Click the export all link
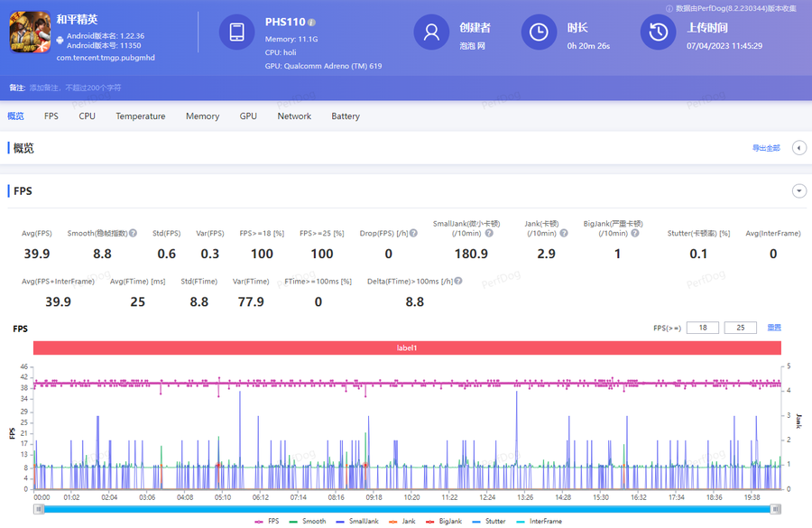Viewport: 812px width, 528px height. click(x=765, y=148)
